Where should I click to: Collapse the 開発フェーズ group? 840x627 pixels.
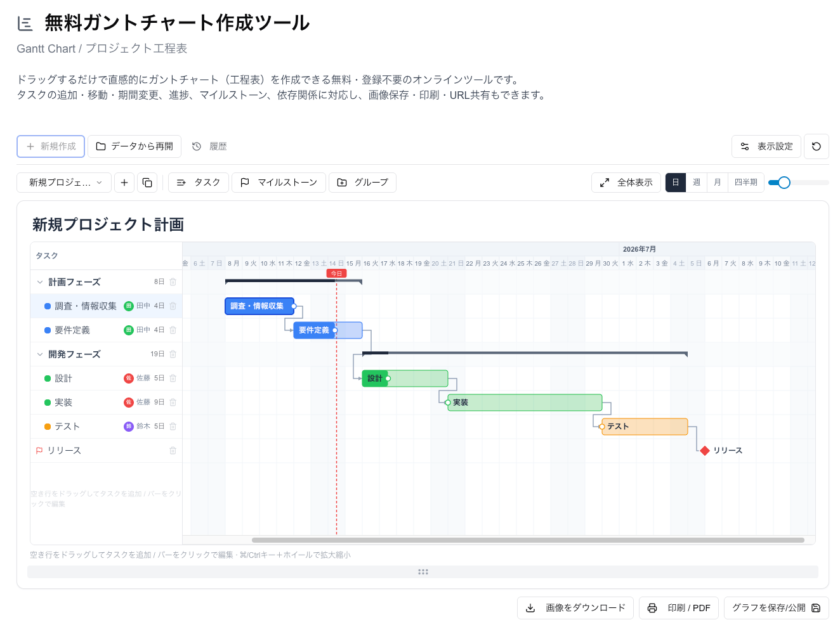(x=40, y=354)
